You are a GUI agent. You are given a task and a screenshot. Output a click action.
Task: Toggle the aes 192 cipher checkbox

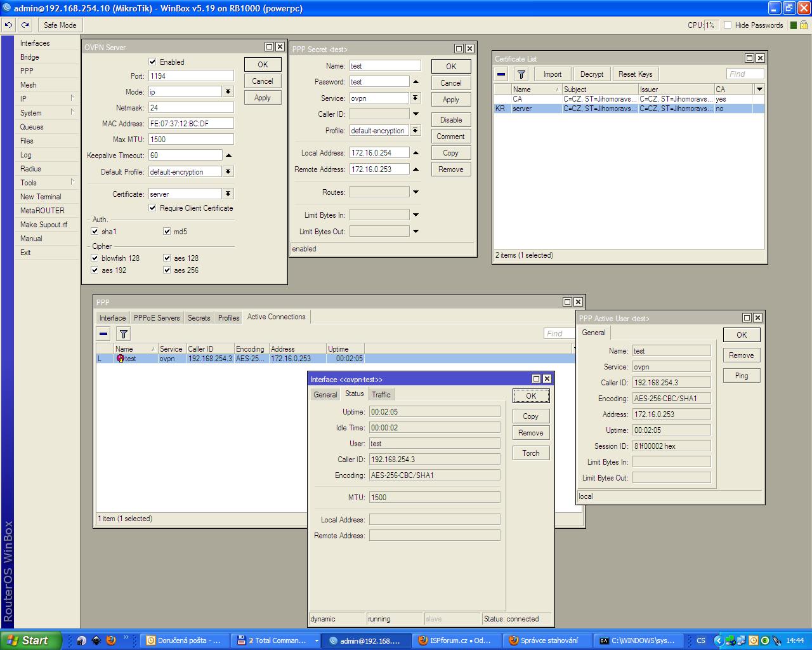pyautogui.click(x=95, y=270)
